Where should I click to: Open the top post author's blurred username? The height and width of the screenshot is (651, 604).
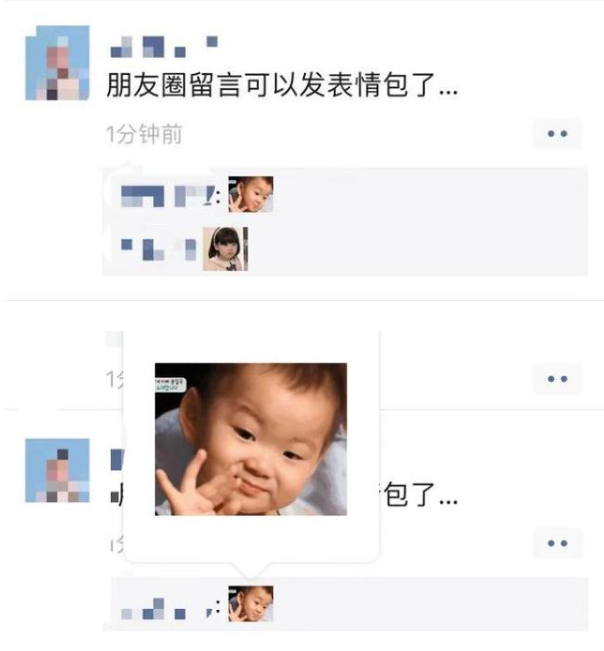click(164, 46)
